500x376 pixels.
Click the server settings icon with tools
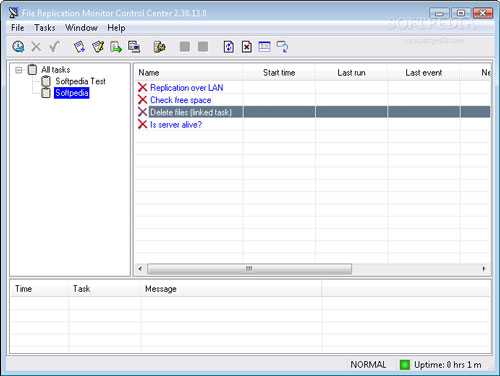(x=159, y=47)
